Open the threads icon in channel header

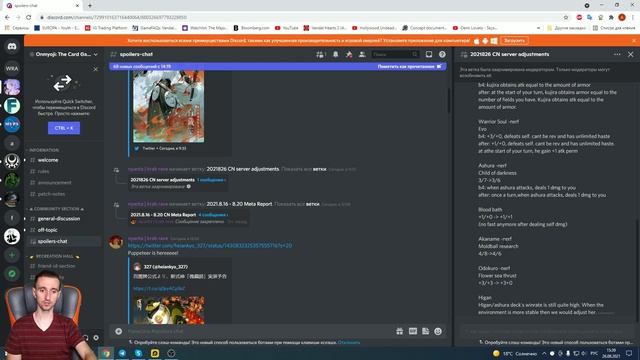(x=320, y=54)
